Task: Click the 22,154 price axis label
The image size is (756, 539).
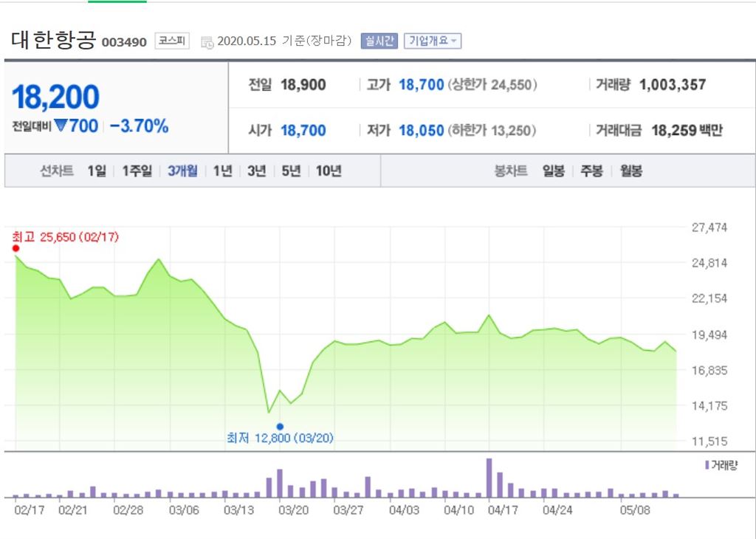Action: pos(709,298)
